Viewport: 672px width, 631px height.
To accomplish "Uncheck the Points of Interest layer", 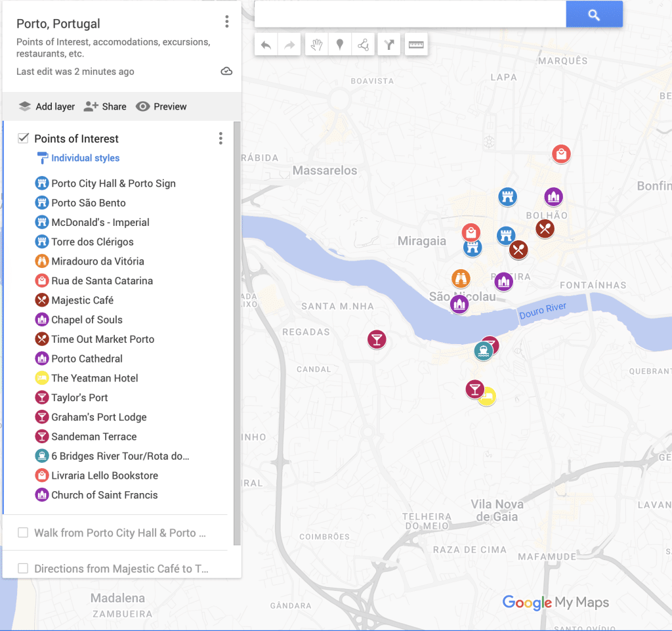I will coord(24,139).
